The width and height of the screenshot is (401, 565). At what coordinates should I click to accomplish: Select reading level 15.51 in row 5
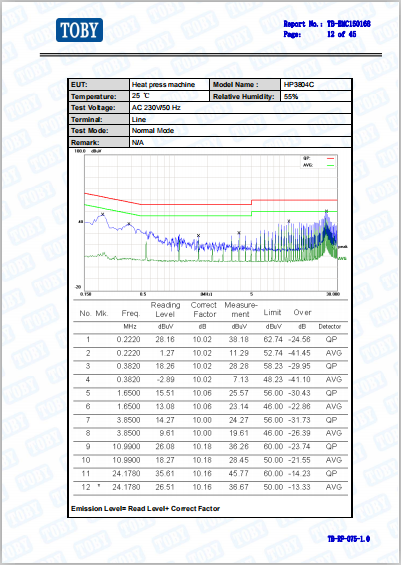click(x=165, y=393)
